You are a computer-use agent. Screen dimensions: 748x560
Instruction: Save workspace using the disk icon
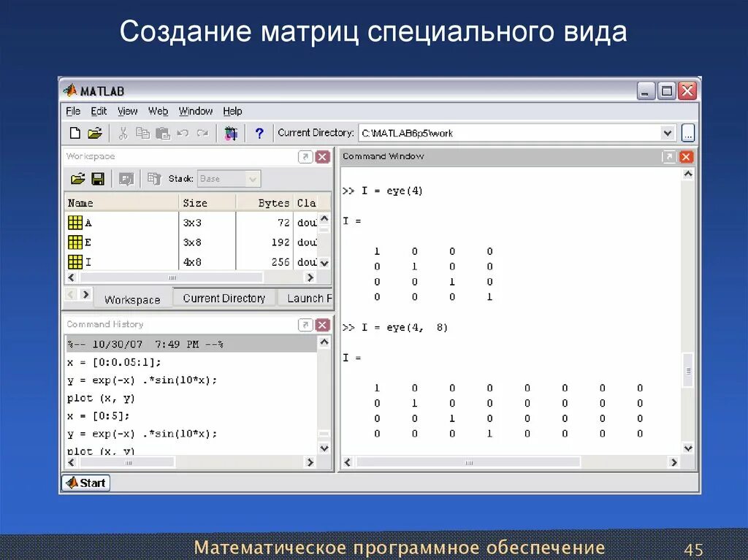pos(97,178)
